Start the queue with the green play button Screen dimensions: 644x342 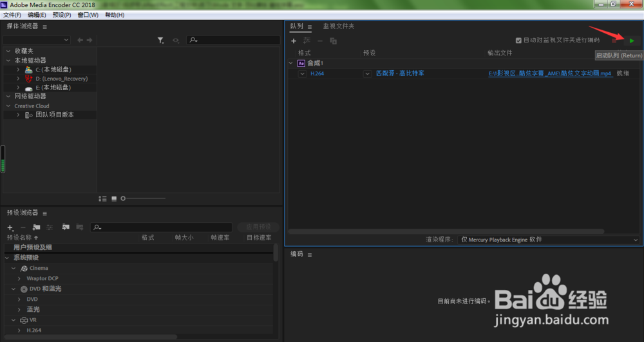click(x=632, y=41)
